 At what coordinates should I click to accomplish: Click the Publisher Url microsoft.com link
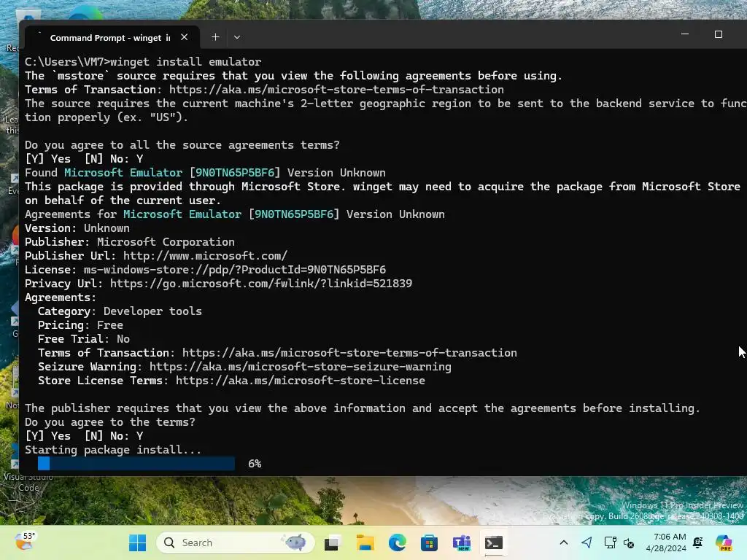(x=205, y=256)
